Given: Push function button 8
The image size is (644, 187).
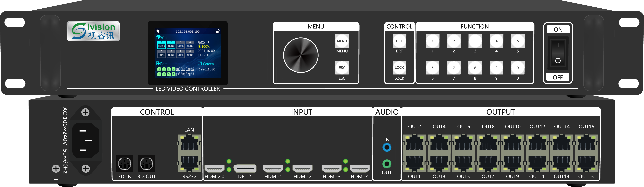Looking at the screenshot, I should (475, 68).
